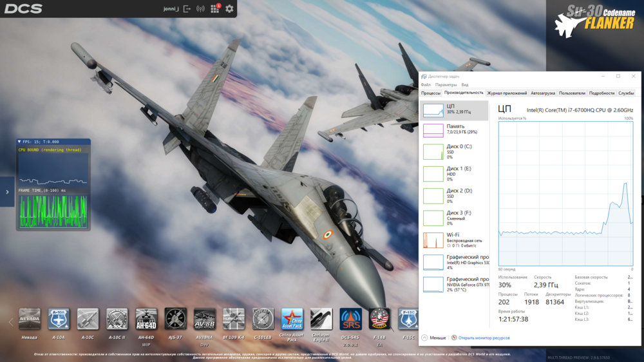This screenshot has height=362, width=644.
Task: Switch to the Процессы tab
Action: coord(431,93)
